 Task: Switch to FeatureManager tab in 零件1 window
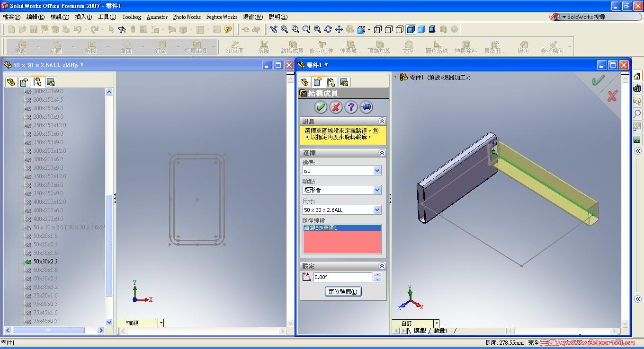click(x=304, y=82)
